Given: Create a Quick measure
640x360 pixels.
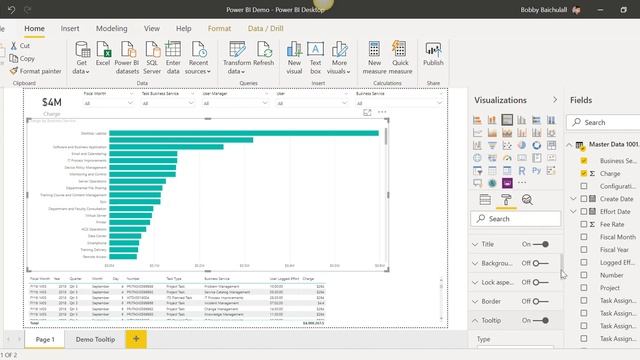Looking at the screenshot, I should 400,58.
